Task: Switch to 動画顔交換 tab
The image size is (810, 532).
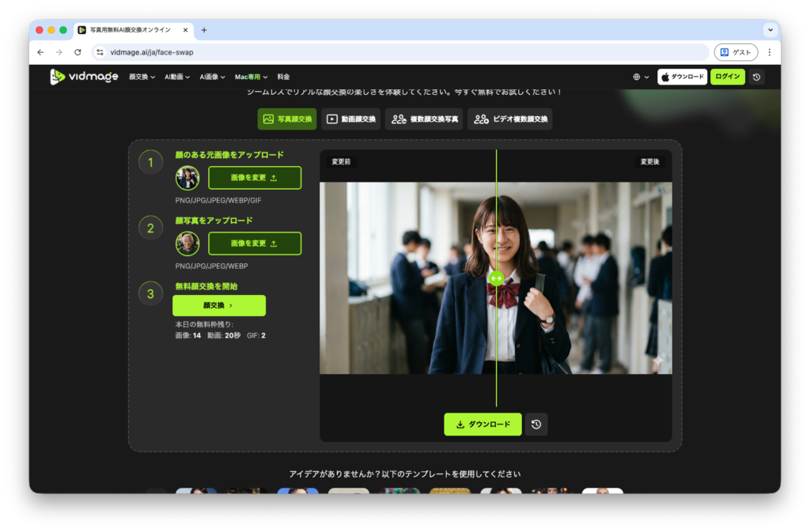Action: pos(351,119)
